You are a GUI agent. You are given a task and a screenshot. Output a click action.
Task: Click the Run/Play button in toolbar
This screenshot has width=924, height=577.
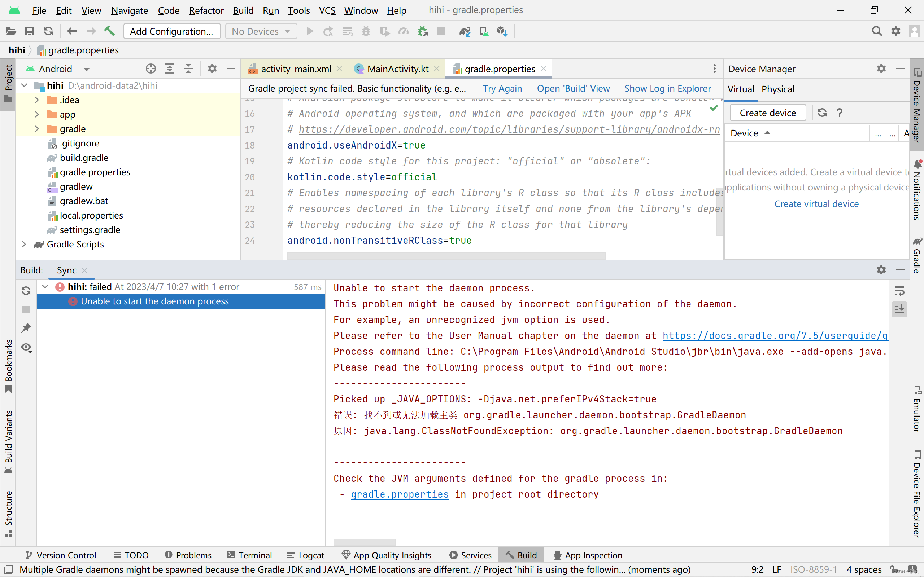(310, 31)
